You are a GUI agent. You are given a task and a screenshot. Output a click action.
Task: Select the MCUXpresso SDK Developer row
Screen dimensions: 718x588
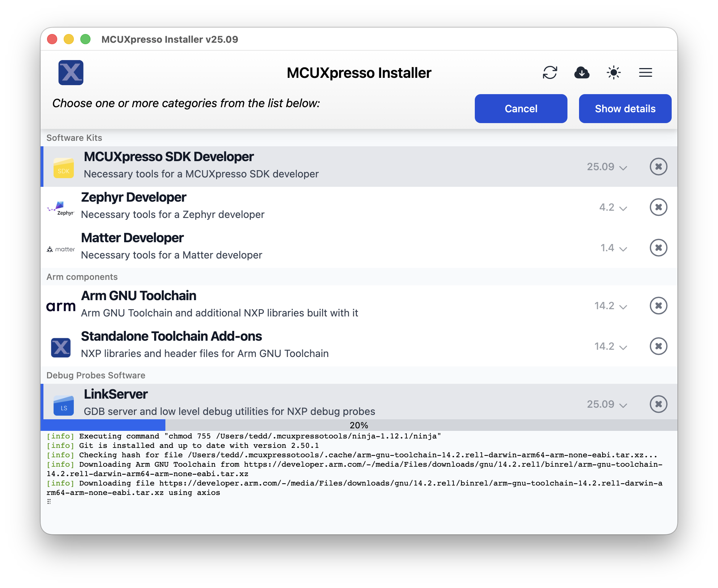tap(359, 167)
